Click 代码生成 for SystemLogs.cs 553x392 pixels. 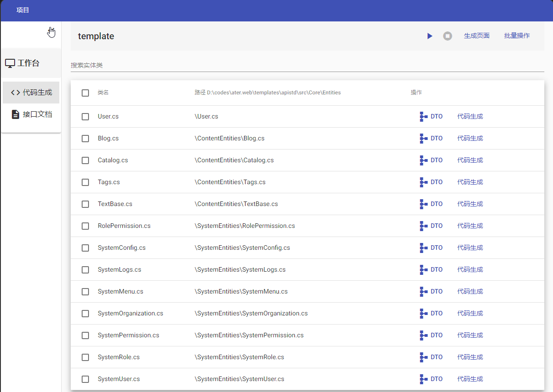(x=470, y=270)
